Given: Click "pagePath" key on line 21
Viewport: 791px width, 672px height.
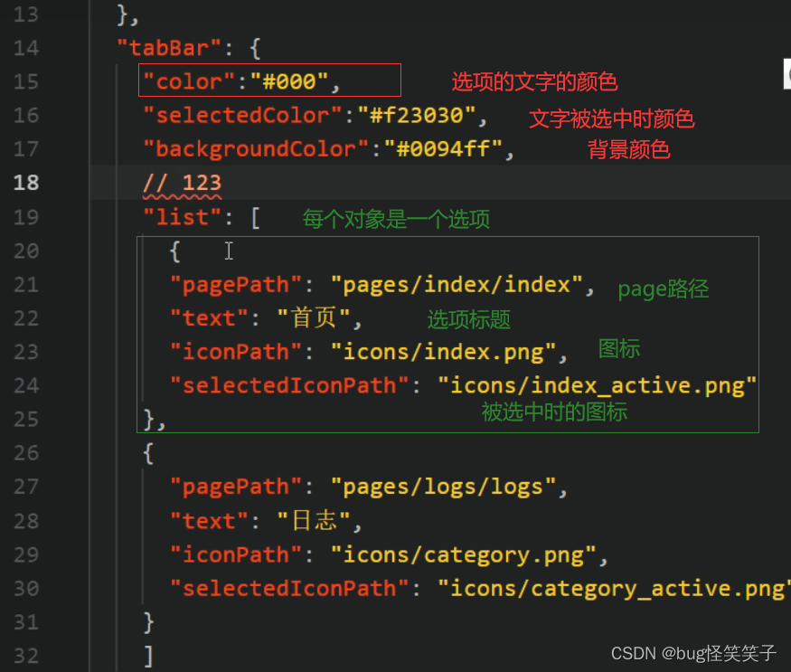Looking at the screenshot, I should pos(236,285).
